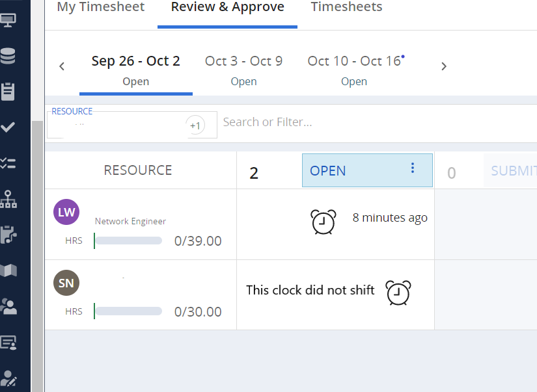Click the monitor icon in the sidebar
The height and width of the screenshot is (392, 537).
[x=8, y=18]
